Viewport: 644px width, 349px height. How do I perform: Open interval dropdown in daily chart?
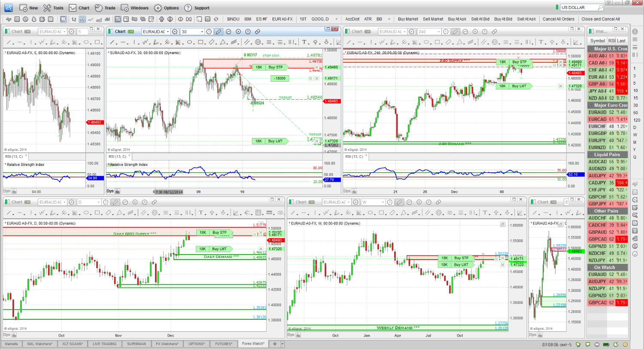pos(99,202)
